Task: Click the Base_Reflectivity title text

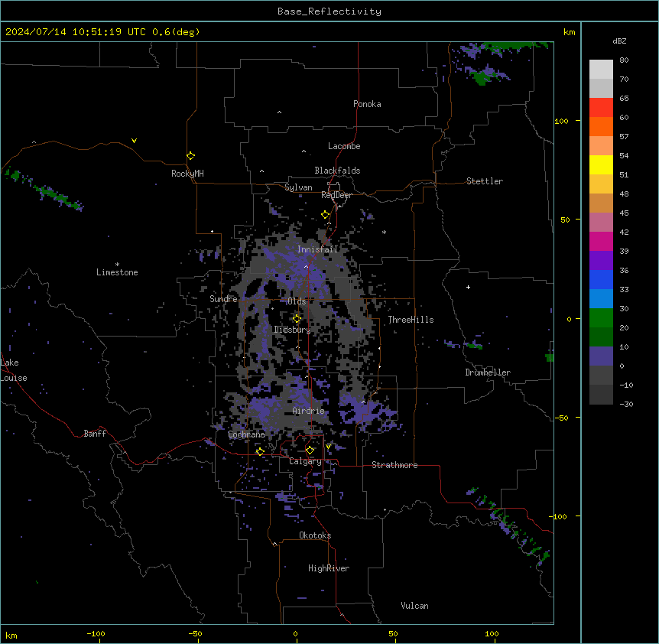Action: (x=329, y=11)
